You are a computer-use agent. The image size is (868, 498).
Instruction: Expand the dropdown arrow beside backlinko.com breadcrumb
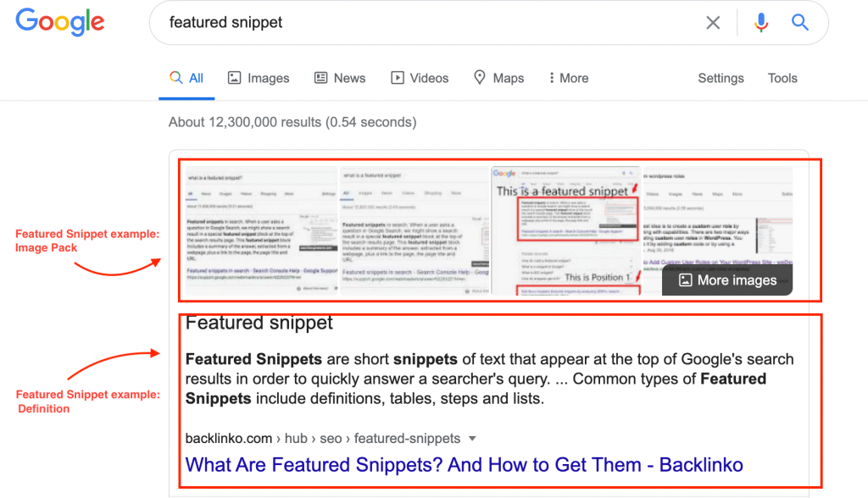(x=472, y=439)
